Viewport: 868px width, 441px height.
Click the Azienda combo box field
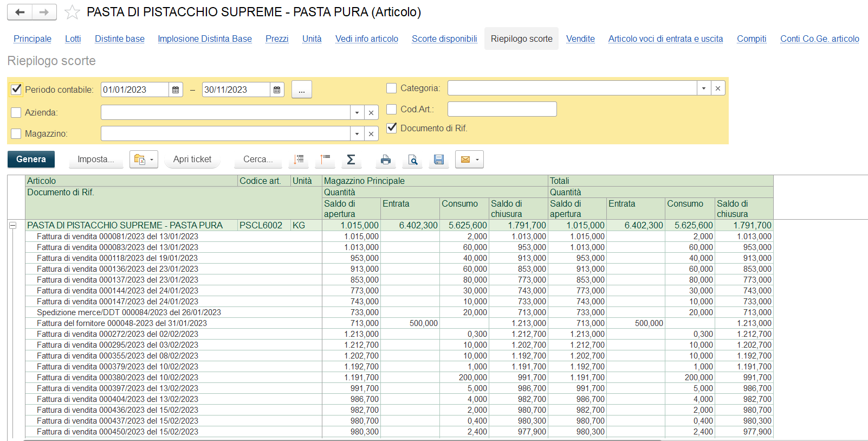[225, 112]
